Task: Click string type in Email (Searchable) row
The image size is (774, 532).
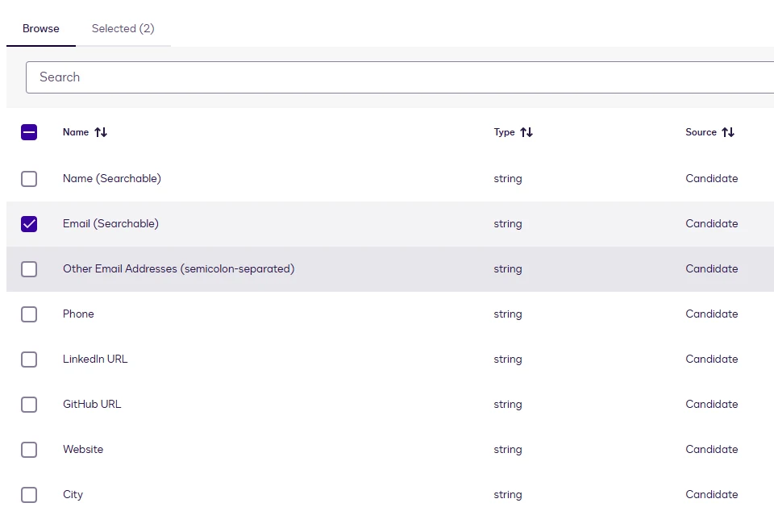Action: [508, 224]
